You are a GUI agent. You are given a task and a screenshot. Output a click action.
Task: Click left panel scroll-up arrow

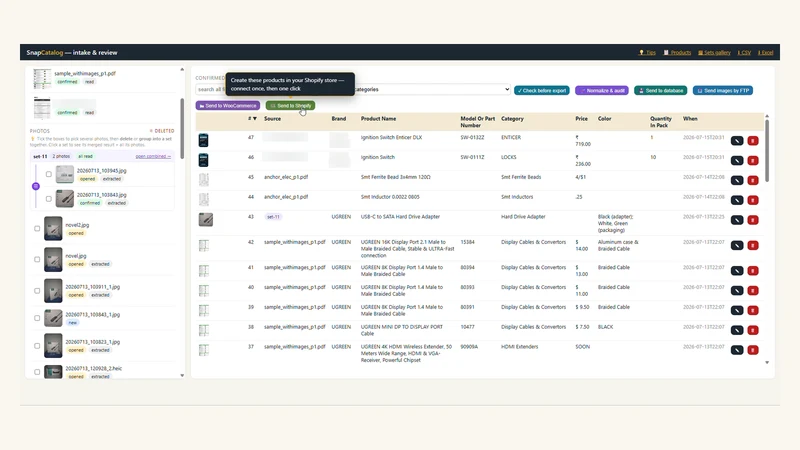182,69
